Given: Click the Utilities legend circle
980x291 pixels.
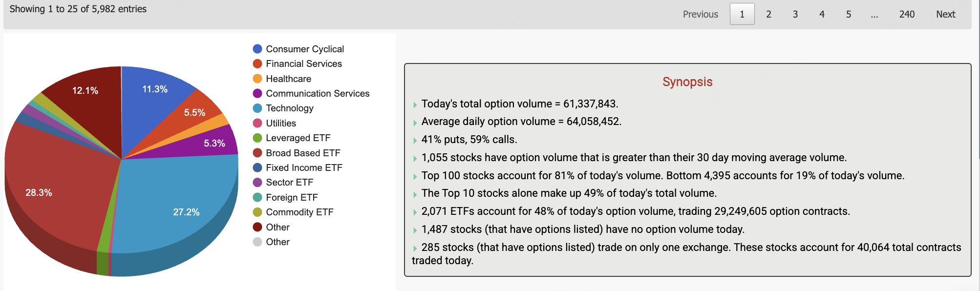Looking at the screenshot, I should click(257, 123).
